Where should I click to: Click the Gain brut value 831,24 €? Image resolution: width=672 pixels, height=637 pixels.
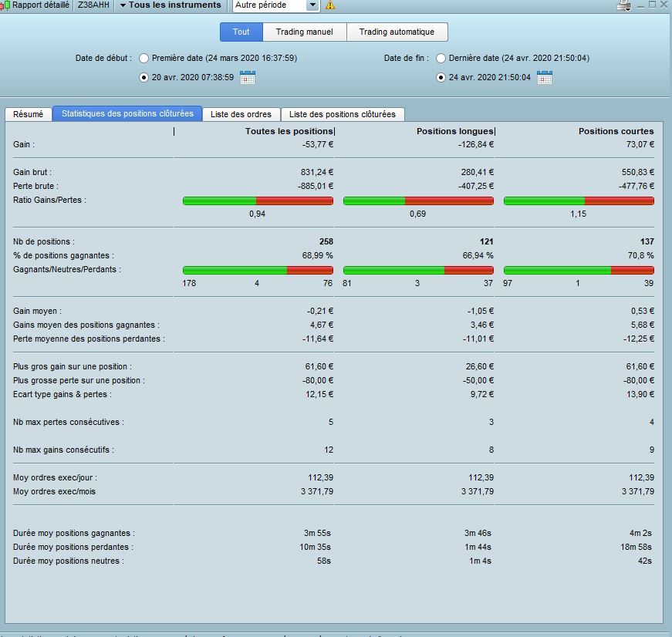[x=317, y=172]
